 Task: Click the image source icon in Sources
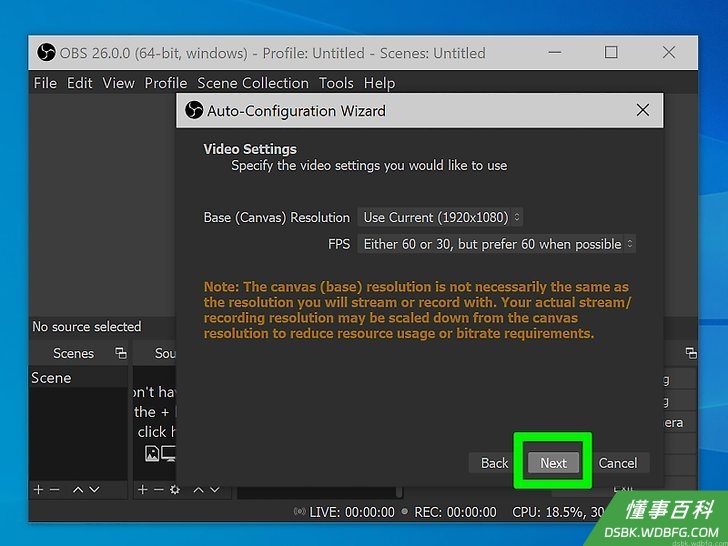[152, 453]
